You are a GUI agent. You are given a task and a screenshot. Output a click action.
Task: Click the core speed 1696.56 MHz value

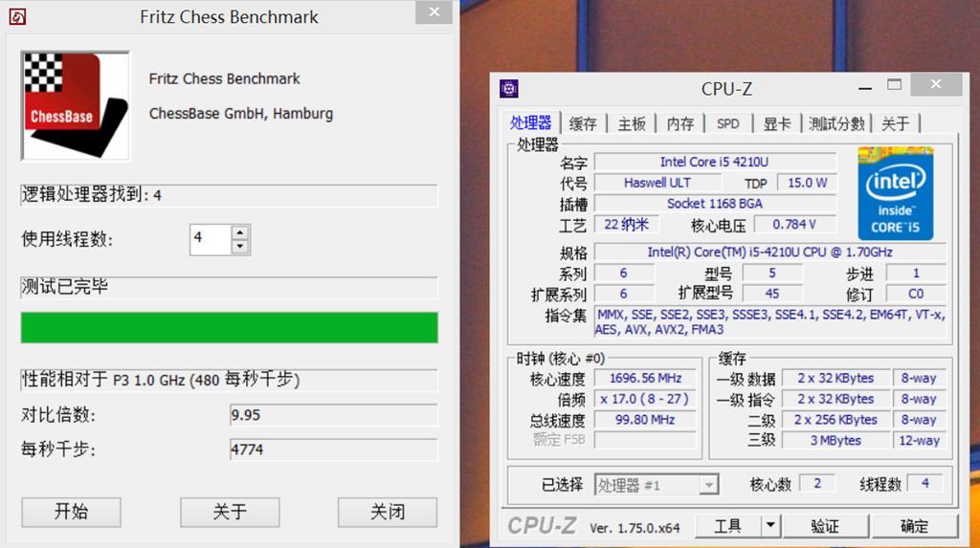[x=645, y=378]
